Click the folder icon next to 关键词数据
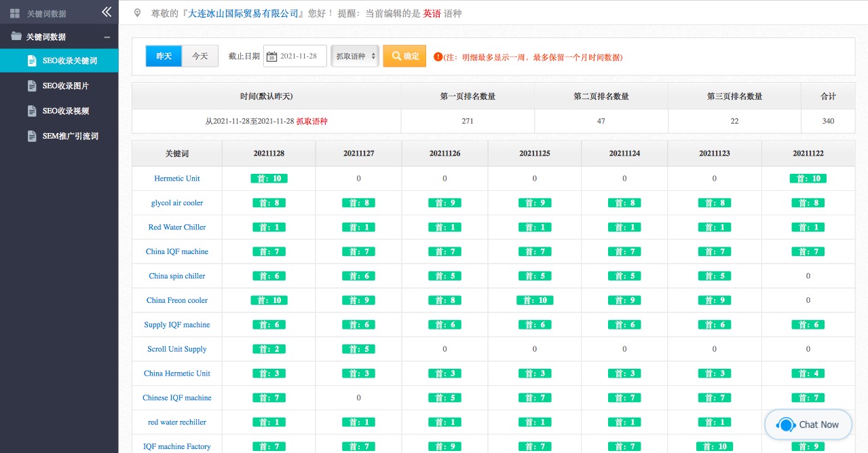Viewport: 868px width, 453px height. point(16,37)
